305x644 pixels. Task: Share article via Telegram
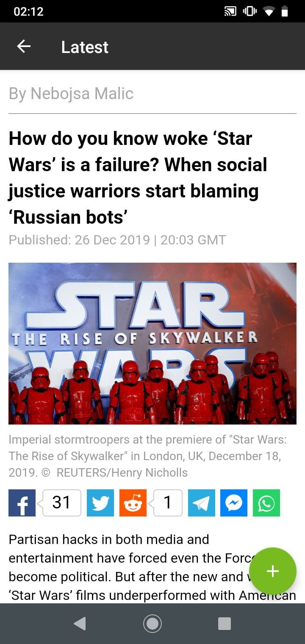pos(202,503)
